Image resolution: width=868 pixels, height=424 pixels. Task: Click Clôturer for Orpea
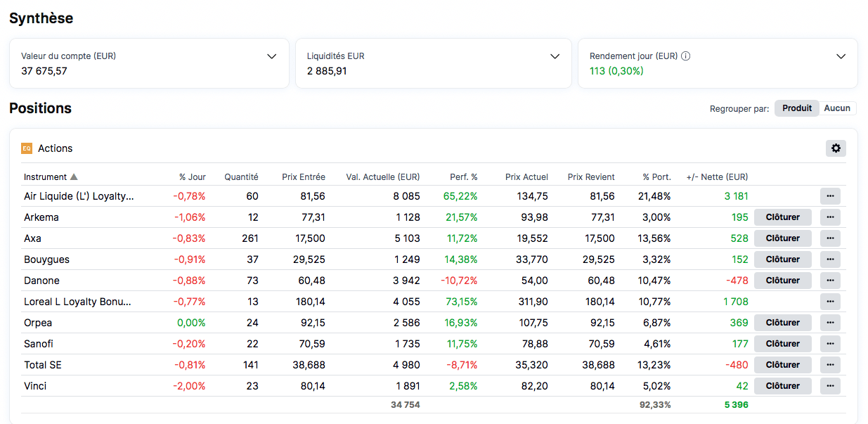tap(783, 323)
